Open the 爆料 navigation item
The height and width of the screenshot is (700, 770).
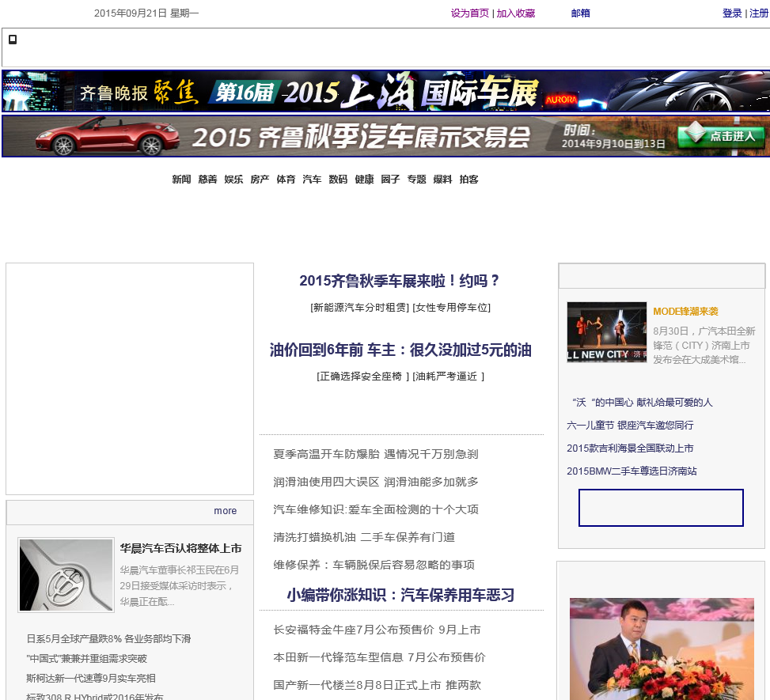pos(442,180)
